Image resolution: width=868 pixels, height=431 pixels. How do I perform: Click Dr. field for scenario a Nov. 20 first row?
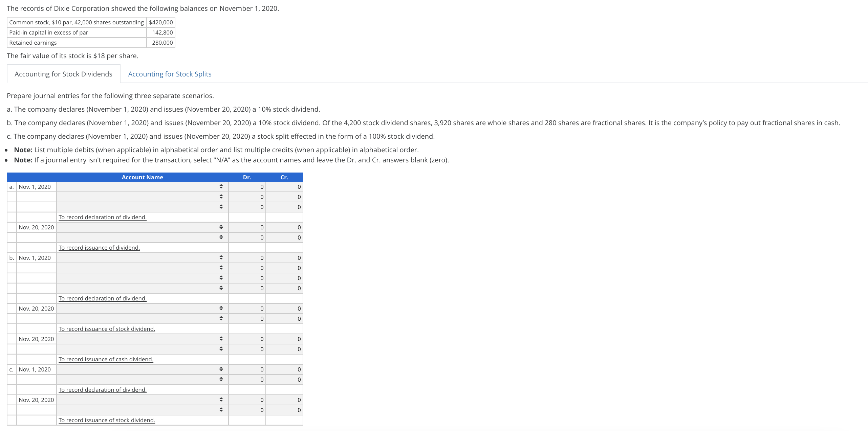coord(247,227)
